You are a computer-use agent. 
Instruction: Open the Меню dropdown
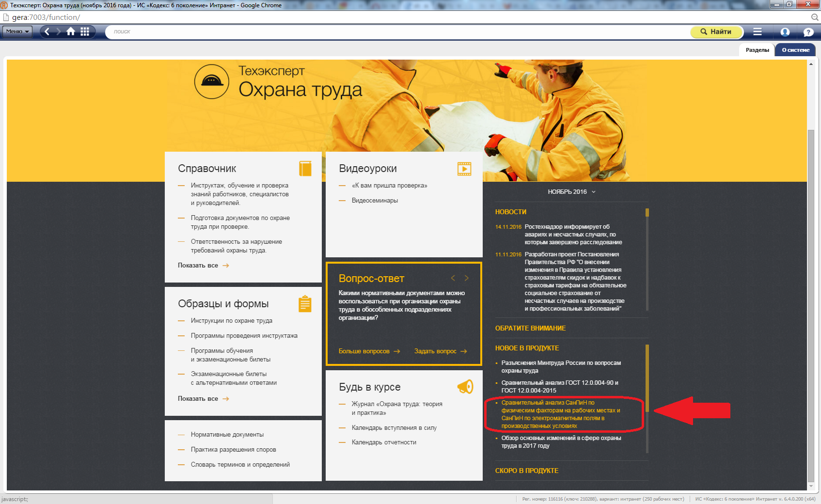(17, 31)
